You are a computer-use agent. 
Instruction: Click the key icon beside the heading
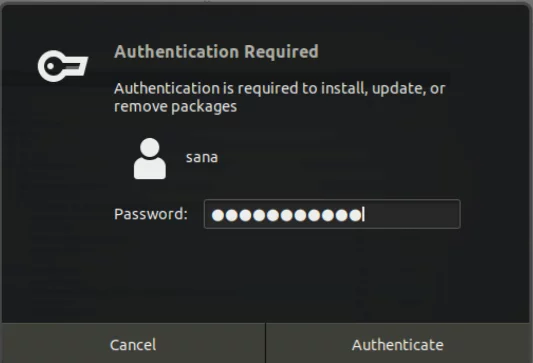[63, 66]
